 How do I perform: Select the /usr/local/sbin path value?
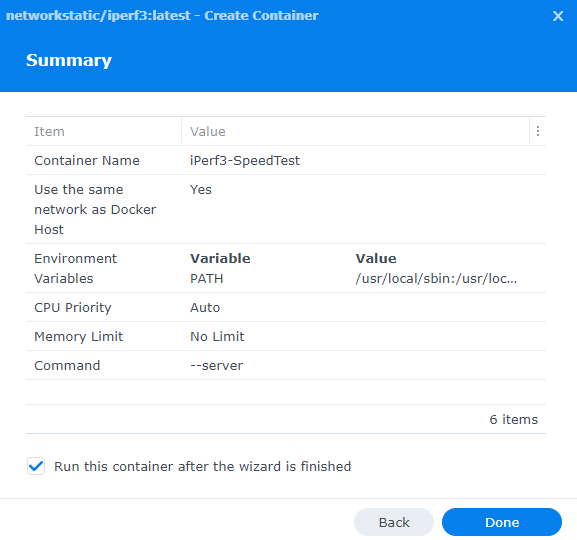click(x=436, y=279)
